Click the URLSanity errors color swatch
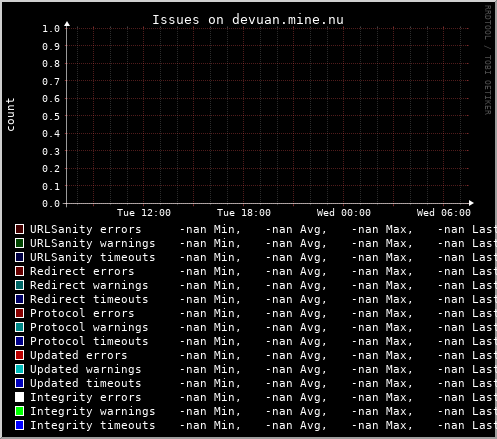 click(x=19, y=229)
